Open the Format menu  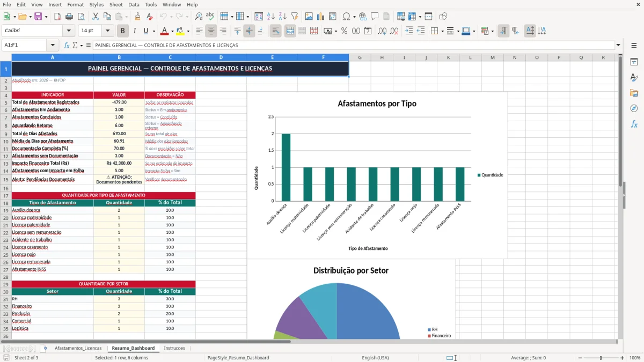click(x=76, y=4)
